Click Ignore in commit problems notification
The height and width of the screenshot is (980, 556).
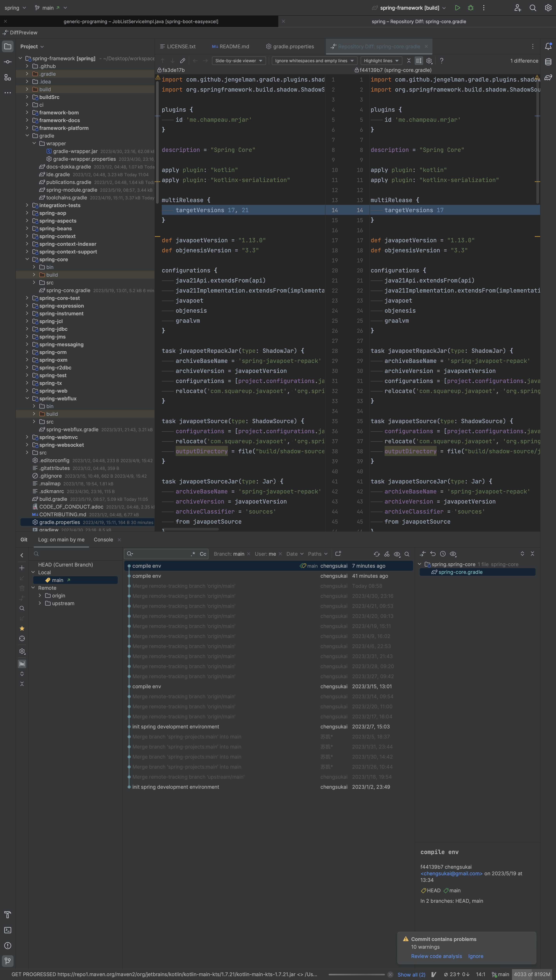(475, 956)
